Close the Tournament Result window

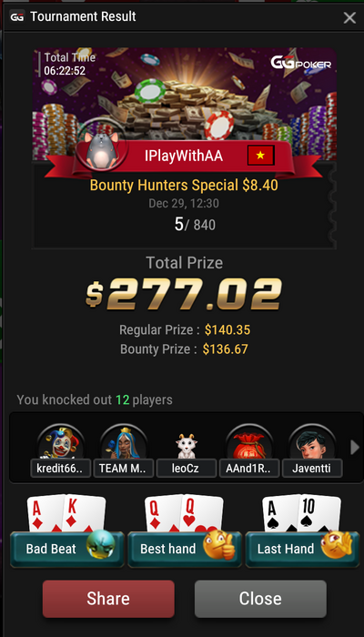pyautogui.click(x=349, y=17)
